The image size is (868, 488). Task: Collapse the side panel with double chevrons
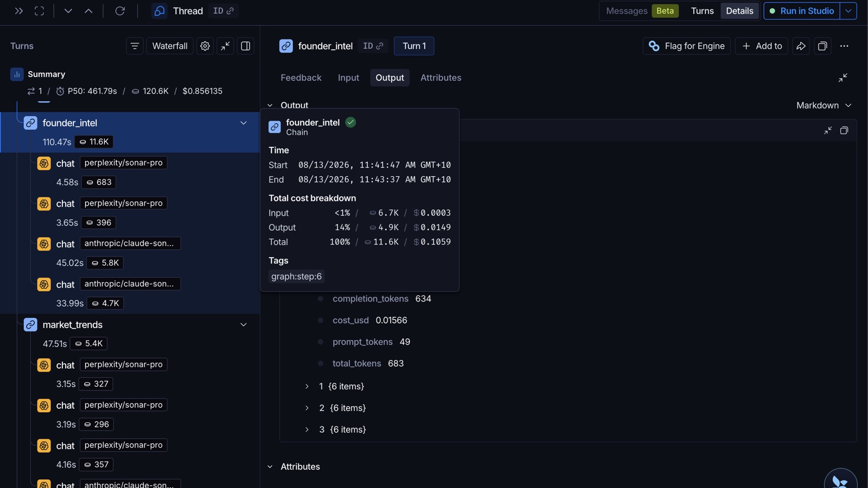pos(18,11)
